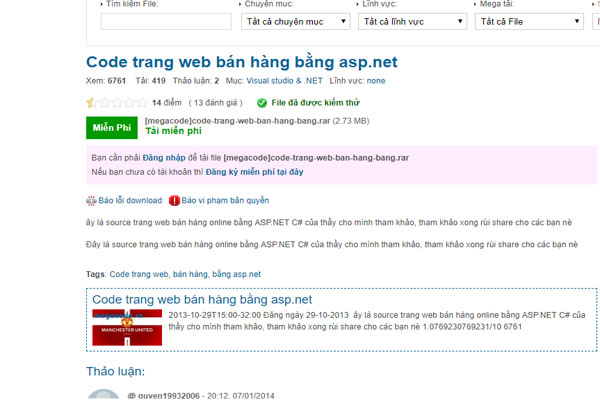Click the 'Đăng nhập' login link
Screen dimensions: 600x400
point(164,158)
